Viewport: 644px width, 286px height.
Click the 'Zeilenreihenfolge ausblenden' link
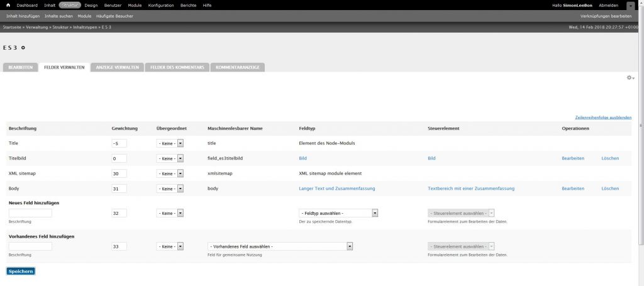pos(602,118)
